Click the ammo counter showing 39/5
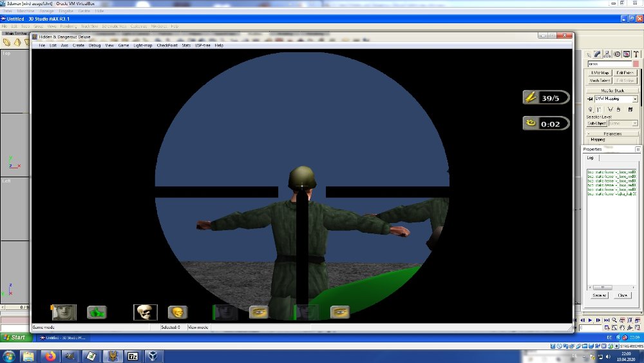The image size is (644, 363). coord(546,97)
